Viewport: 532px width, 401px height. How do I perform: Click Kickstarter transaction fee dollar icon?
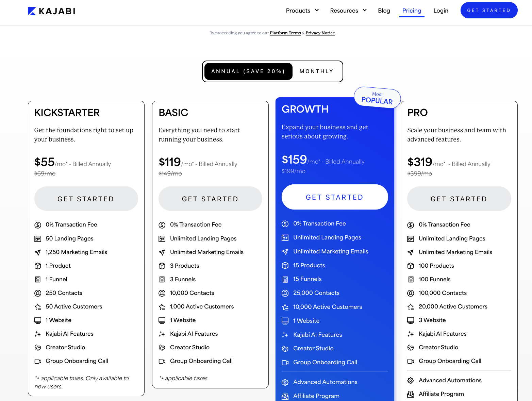coord(38,225)
